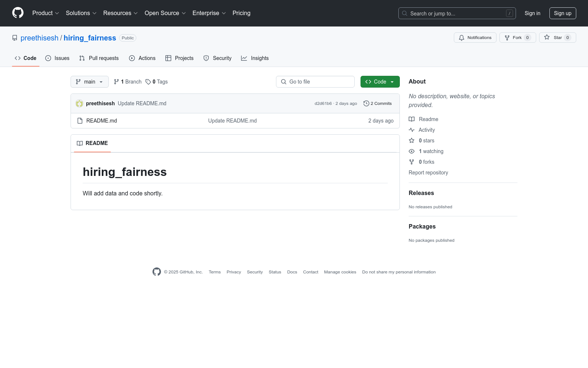Click the pulse icon beside Activity

point(412,130)
